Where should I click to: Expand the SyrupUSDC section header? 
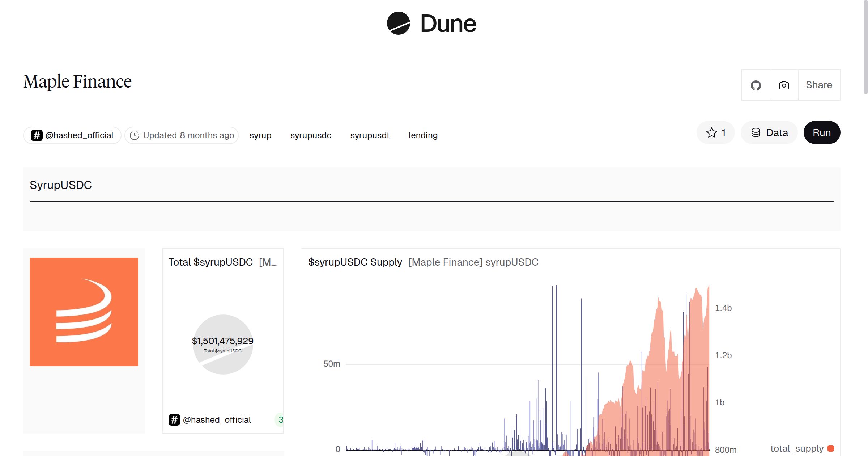tap(61, 185)
